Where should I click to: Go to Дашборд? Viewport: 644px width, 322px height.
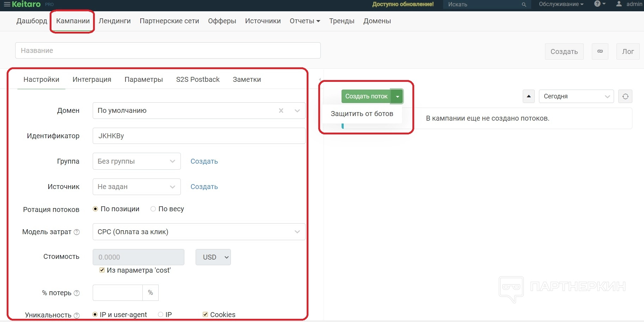pos(32,21)
